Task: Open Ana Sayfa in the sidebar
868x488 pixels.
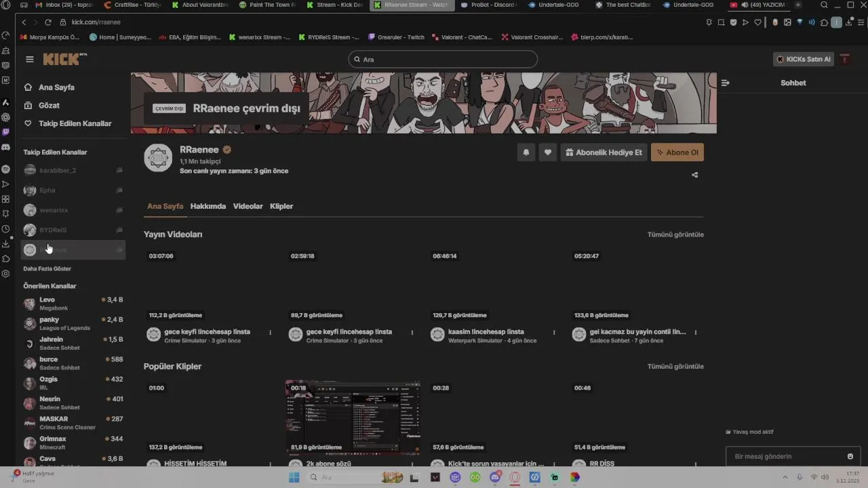Action: (56, 87)
